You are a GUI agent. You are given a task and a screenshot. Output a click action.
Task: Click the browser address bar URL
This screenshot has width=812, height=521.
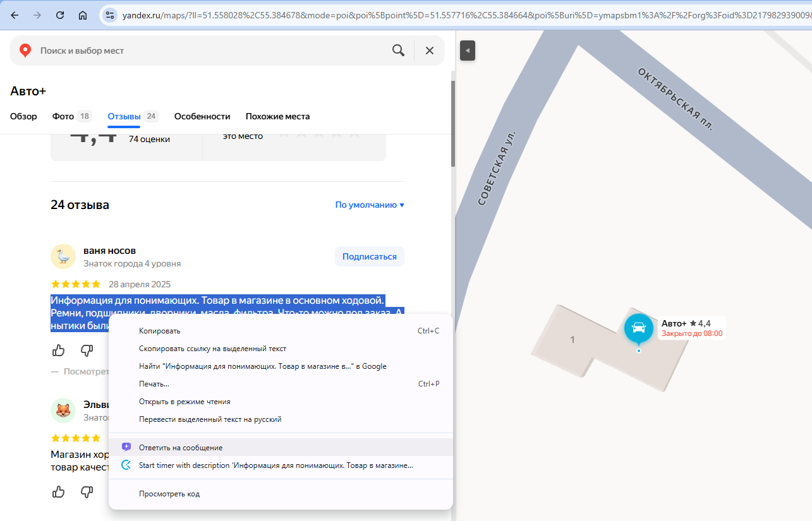point(466,15)
